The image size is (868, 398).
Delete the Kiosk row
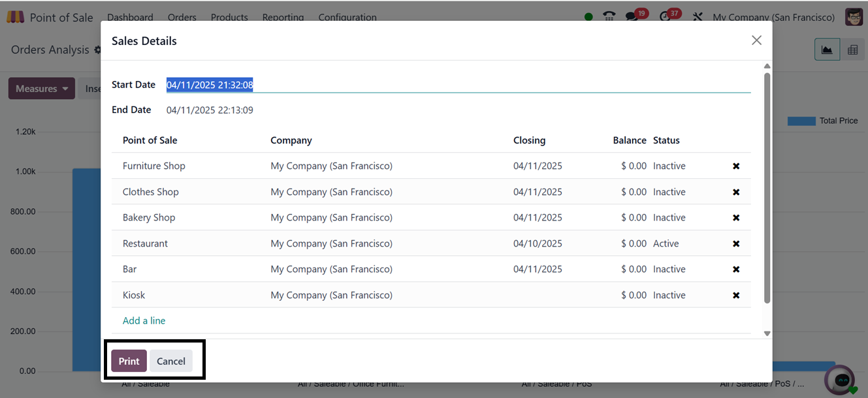tap(736, 296)
